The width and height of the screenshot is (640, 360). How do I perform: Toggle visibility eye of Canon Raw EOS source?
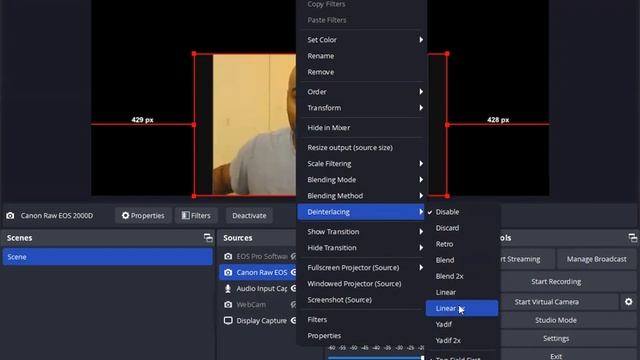pyautogui.click(x=293, y=272)
